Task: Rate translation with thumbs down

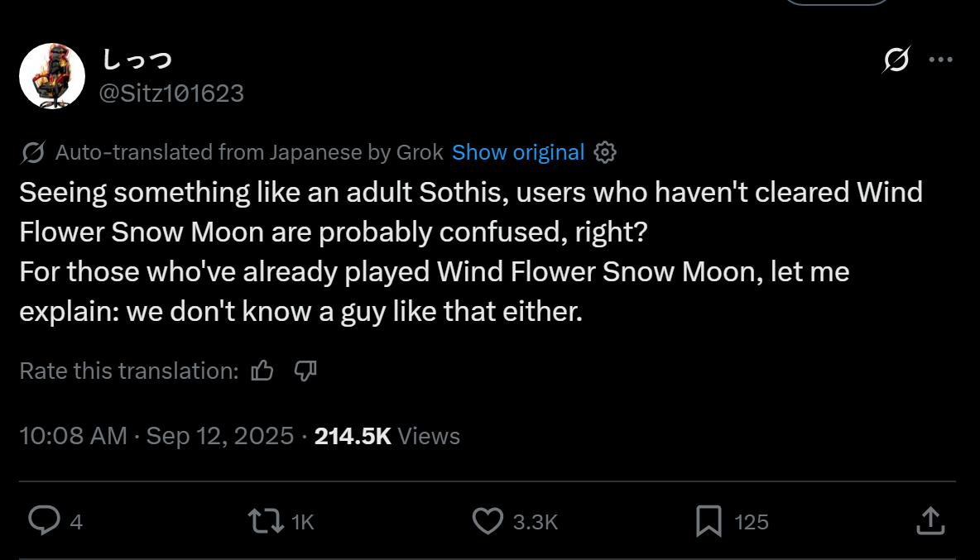Action: [x=305, y=371]
